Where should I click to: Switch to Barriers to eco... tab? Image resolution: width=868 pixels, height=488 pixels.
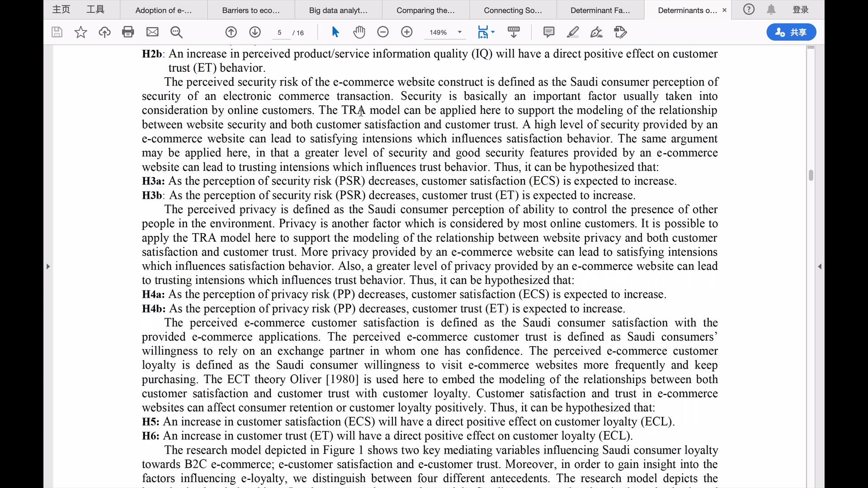click(251, 10)
